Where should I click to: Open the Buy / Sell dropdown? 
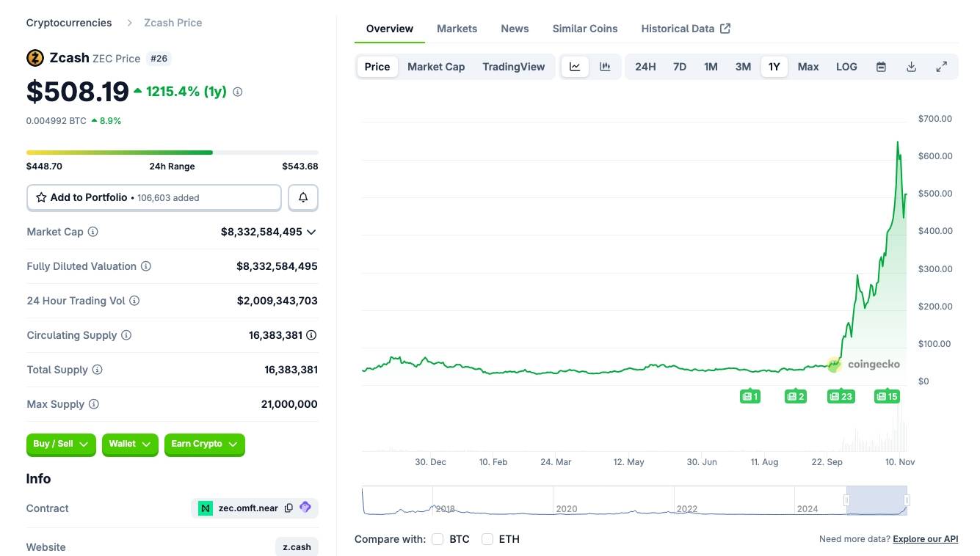click(x=62, y=445)
